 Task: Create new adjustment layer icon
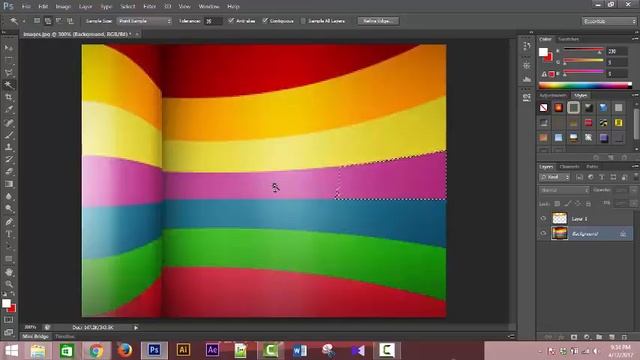[587, 337]
